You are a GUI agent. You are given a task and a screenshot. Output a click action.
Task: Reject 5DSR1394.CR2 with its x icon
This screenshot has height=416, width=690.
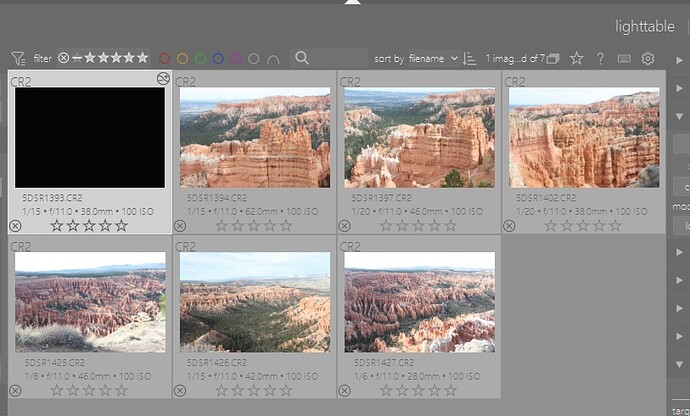pos(180,226)
